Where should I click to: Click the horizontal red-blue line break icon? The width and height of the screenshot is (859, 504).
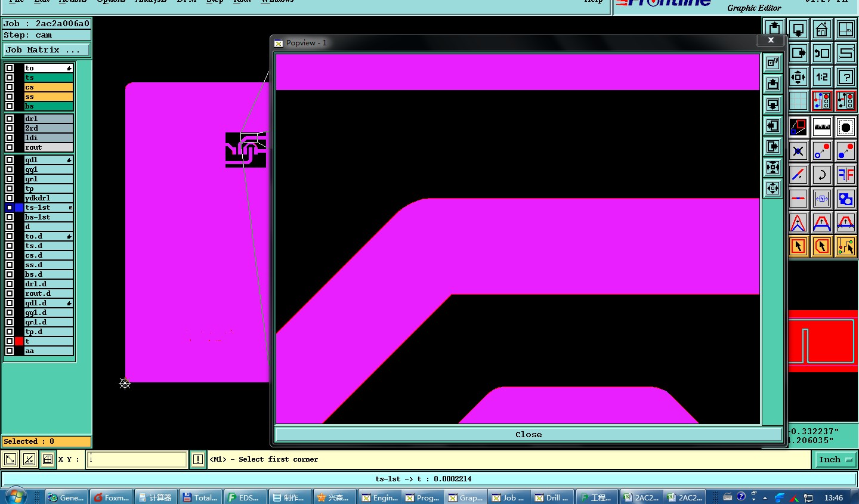coord(798,199)
